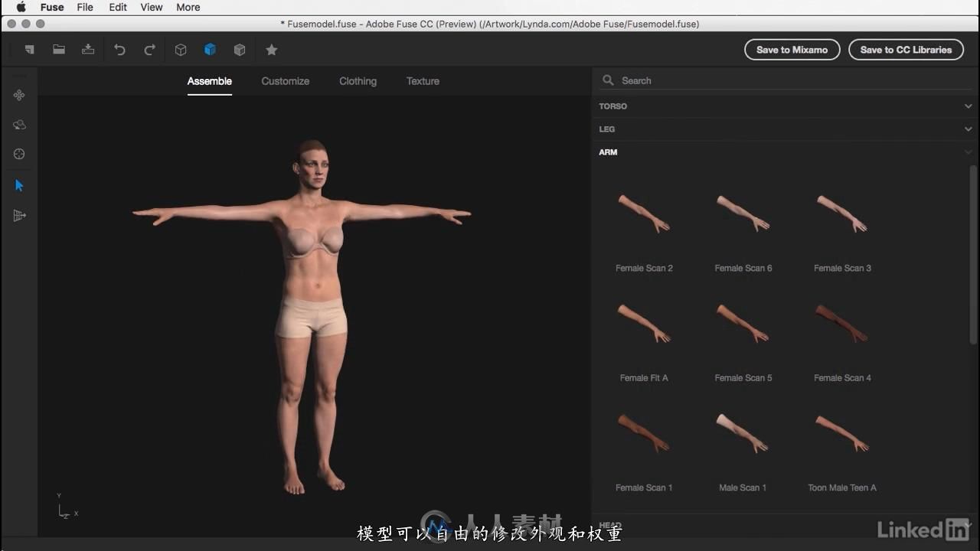This screenshot has width=980, height=551.
Task: Choose the Female Scan 6 arm thumbnail
Action: point(743,214)
